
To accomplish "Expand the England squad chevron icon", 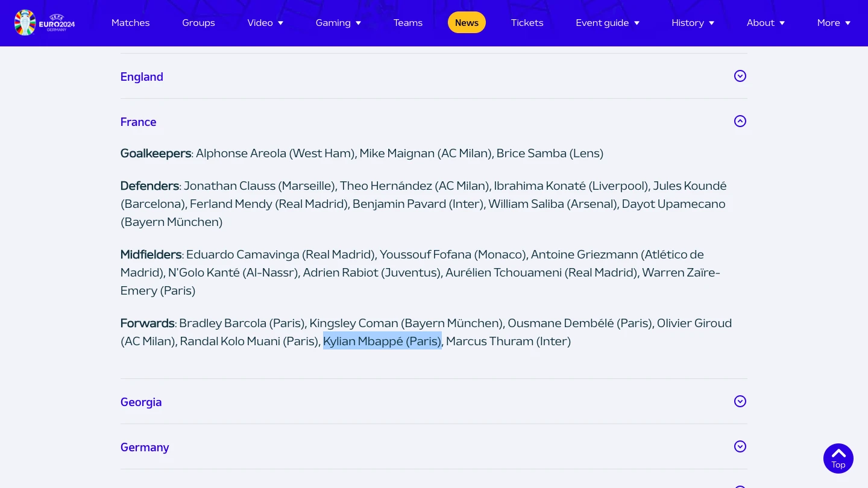I will (740, 76).
